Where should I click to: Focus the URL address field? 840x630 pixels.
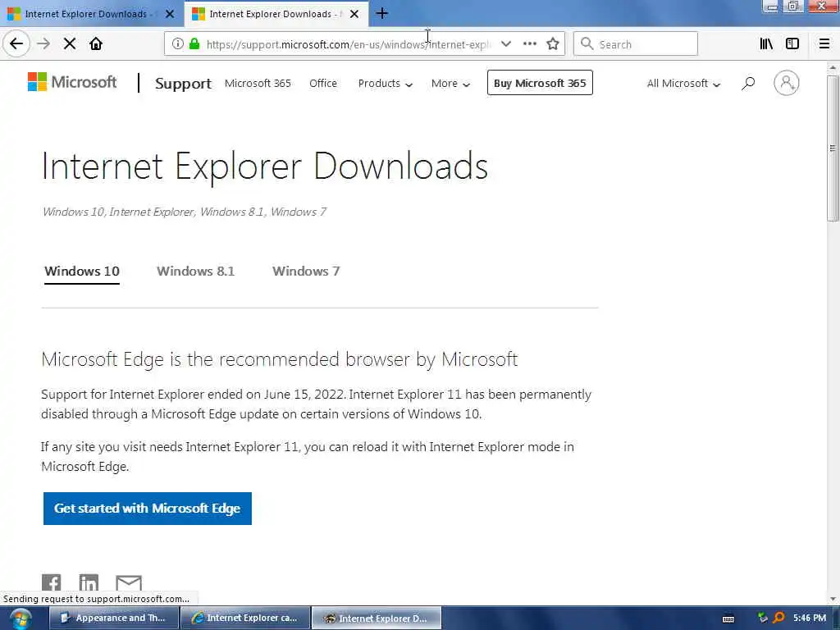pyautogui.click(x=348, y=44)
